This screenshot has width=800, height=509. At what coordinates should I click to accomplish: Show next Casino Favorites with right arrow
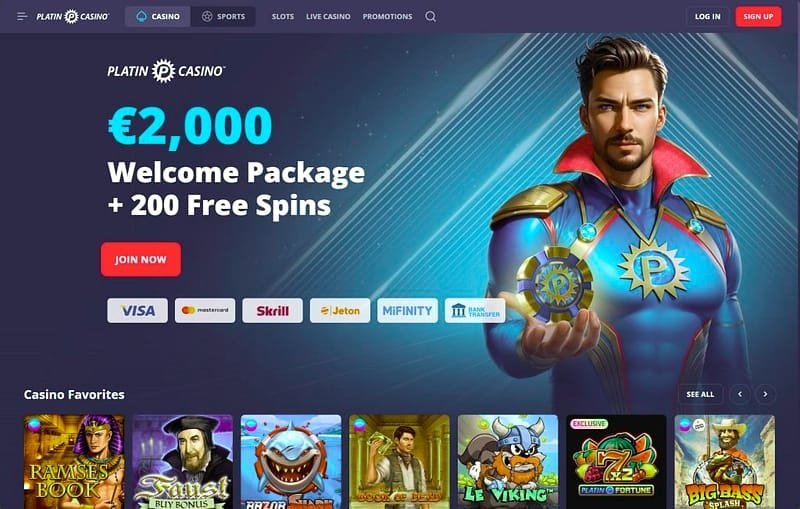pos(765,394)
